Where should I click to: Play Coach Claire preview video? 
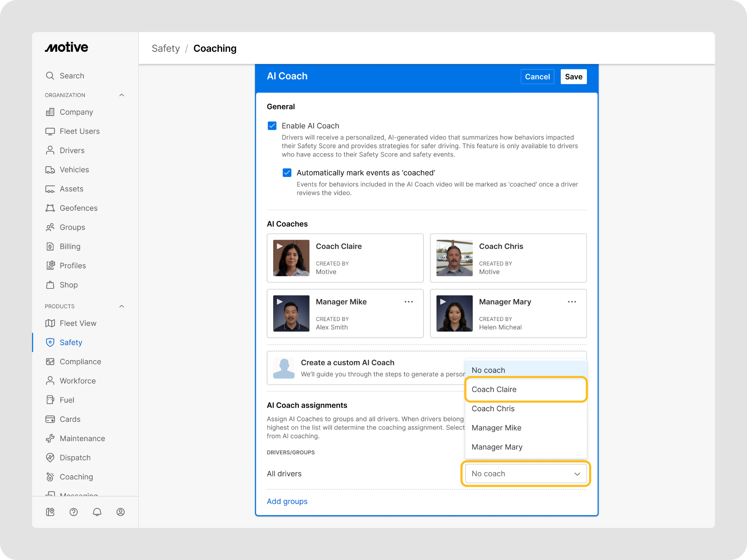(280, 246)
